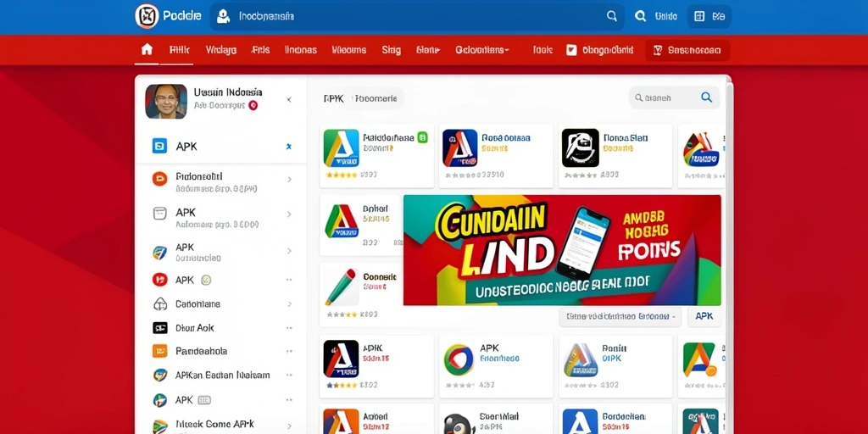Viewport: 868px width, 434px height.
Task: Click the small badge beside red-icon APK row
Action: 206,280
